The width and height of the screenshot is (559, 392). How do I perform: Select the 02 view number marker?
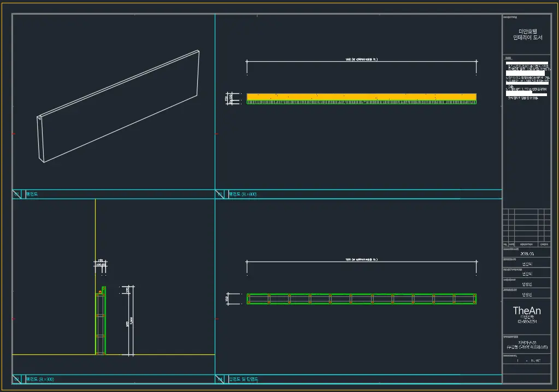220,194
